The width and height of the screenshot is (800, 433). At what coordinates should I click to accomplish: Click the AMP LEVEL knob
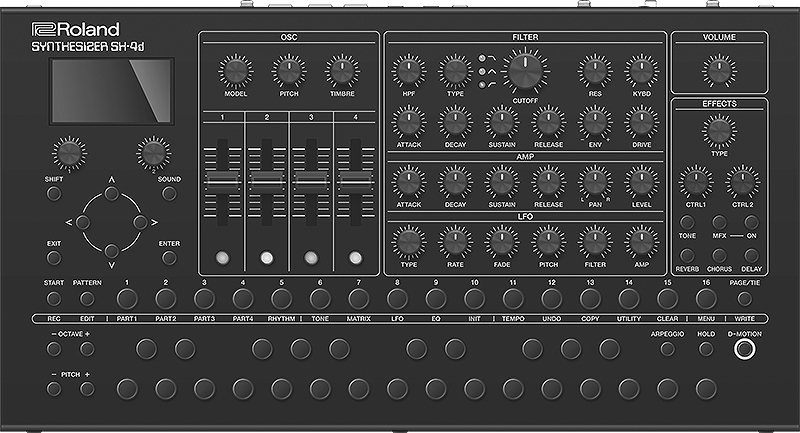pyautogui.click(x=642, y=183)
